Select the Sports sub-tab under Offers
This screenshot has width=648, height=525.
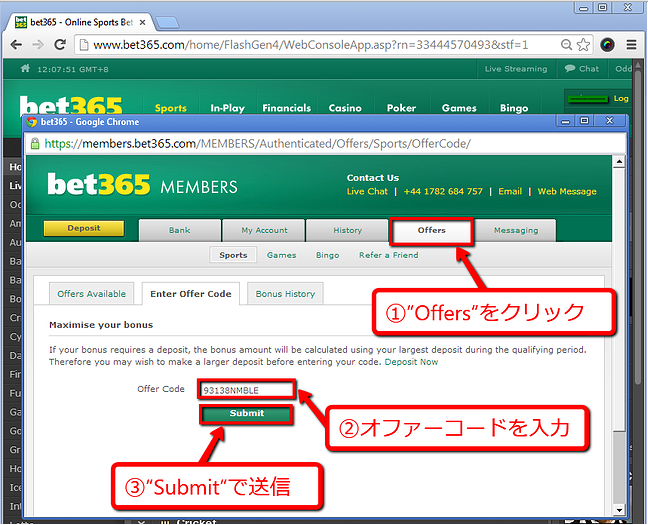tap(233, 255)
